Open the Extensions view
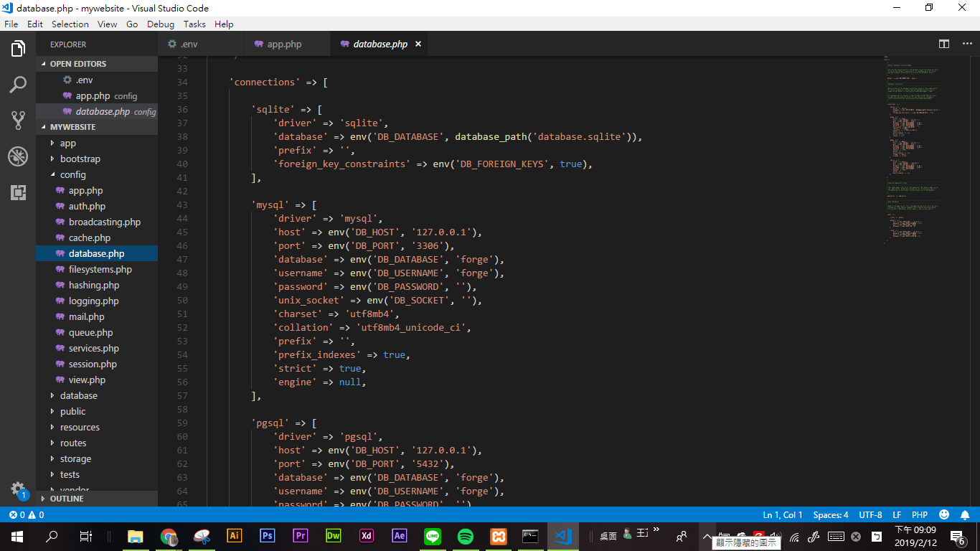Viewport: 980px width, 551px height. (18, 192)
